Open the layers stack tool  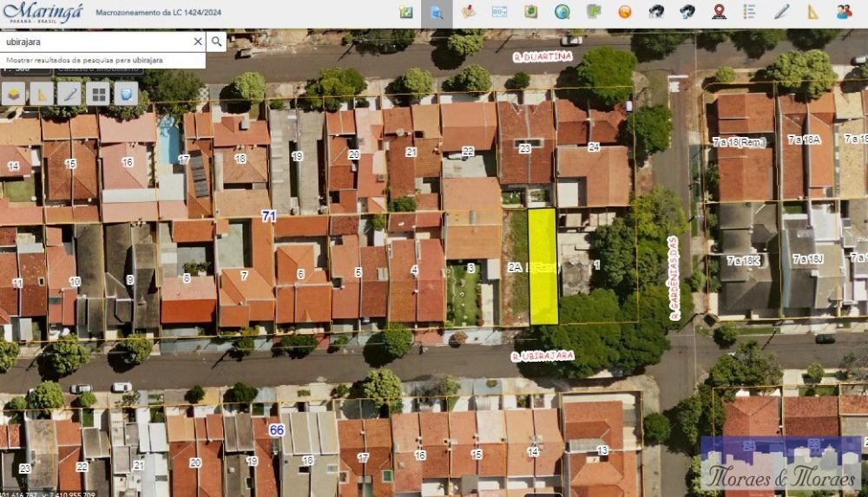[14, 94]
